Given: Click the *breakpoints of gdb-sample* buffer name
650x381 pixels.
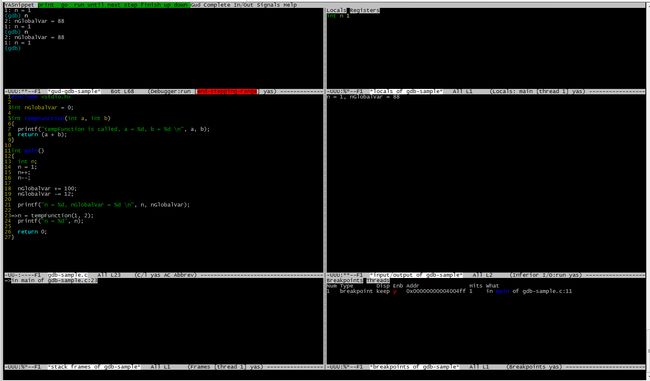Looking at the screenshot, I should [x=415, y=367].
